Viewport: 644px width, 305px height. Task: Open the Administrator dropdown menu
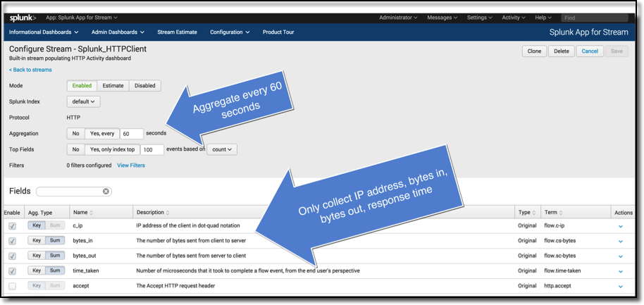[x=397, y=18]
